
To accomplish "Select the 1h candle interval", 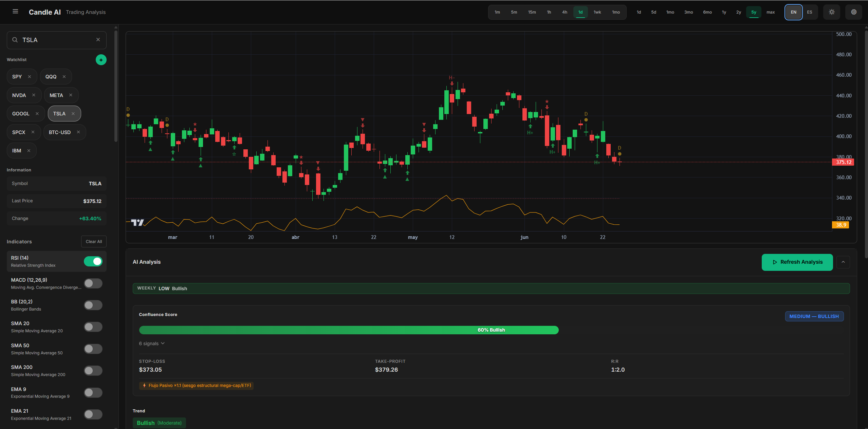I will tap(549, 12).
